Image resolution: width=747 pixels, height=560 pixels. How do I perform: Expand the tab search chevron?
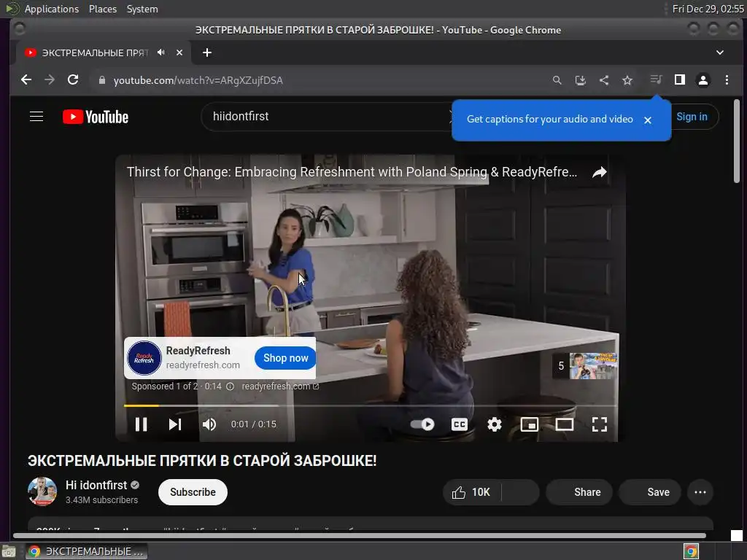point(720,52)
